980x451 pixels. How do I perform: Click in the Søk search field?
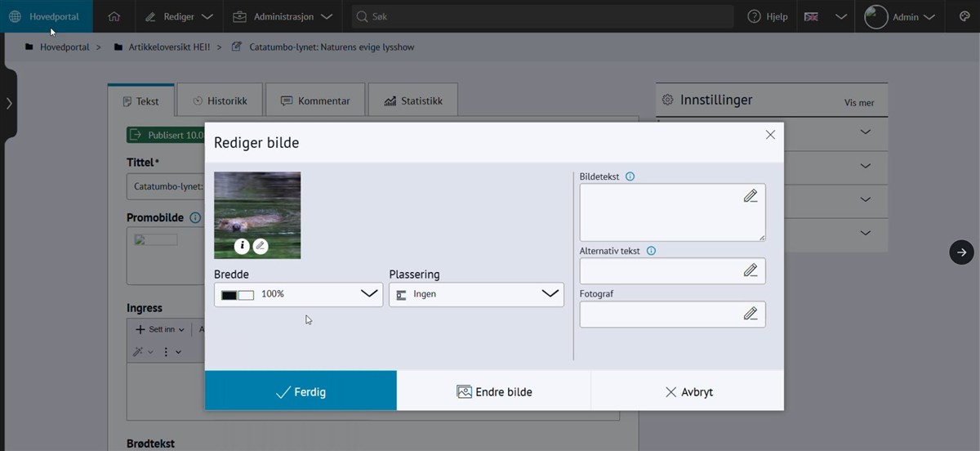tap(543, 16)
